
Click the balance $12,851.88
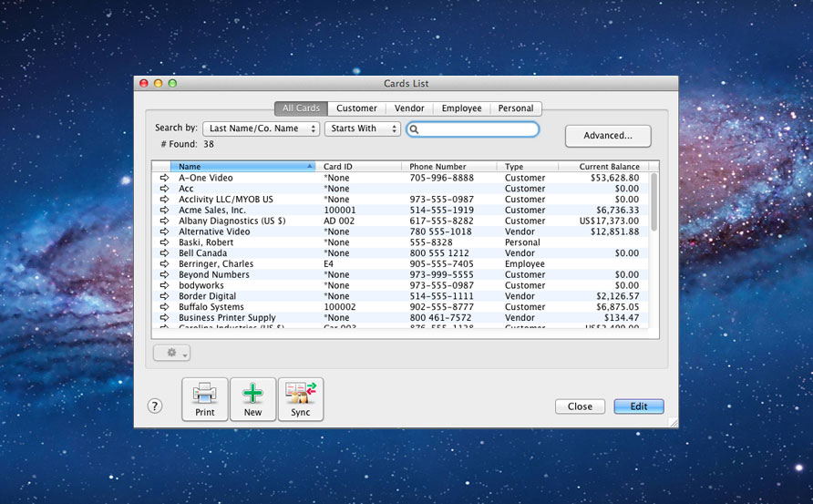click(615, 231)
